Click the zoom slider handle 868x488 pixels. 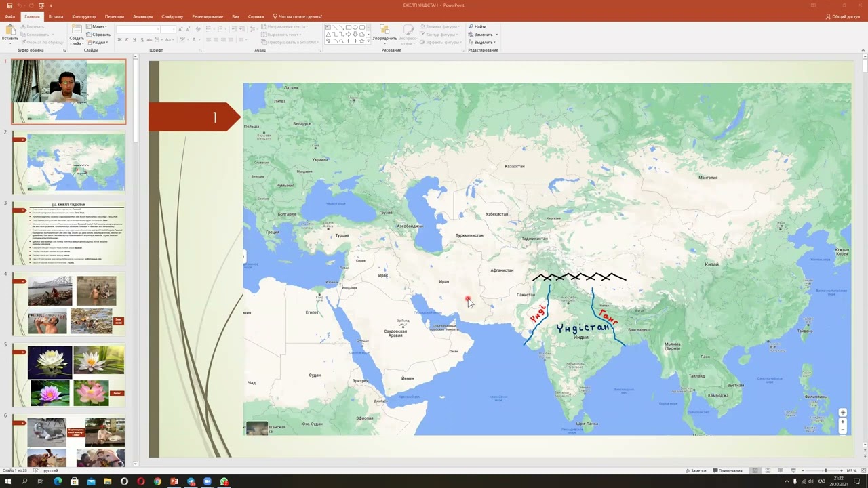click(x=825, y=470)
